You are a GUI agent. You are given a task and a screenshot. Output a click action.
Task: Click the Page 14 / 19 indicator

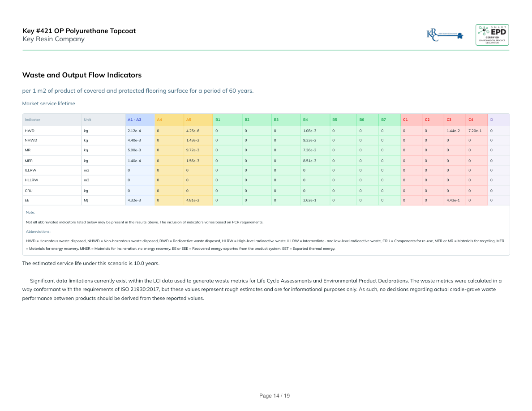point(275,396)
